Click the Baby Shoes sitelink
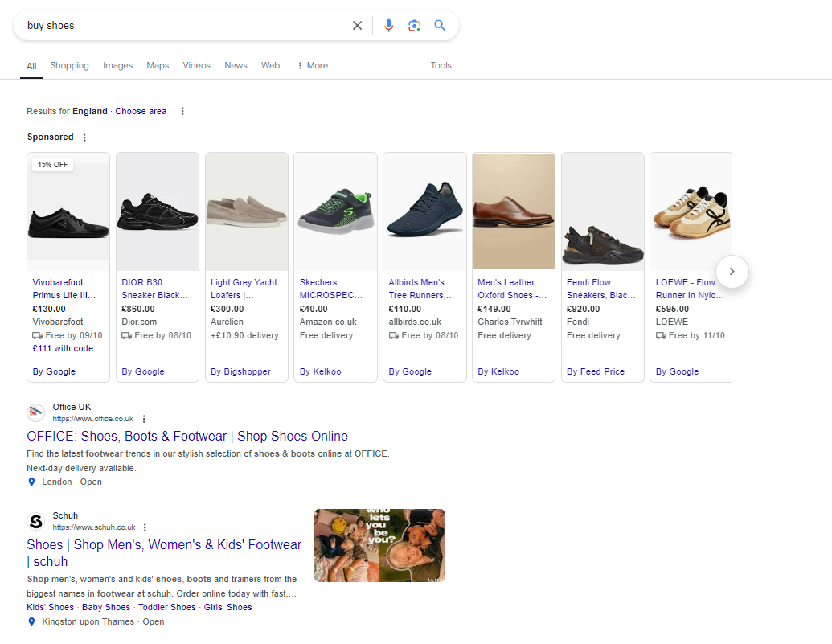This screenshot has width=832, height=644. coord(105,607)
